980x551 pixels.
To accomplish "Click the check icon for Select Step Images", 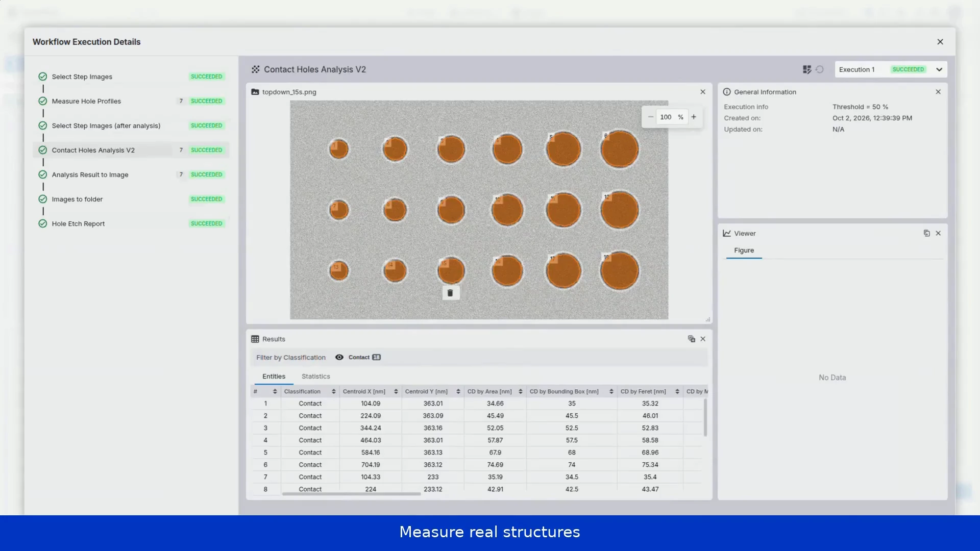I will [x=43, y=77].
